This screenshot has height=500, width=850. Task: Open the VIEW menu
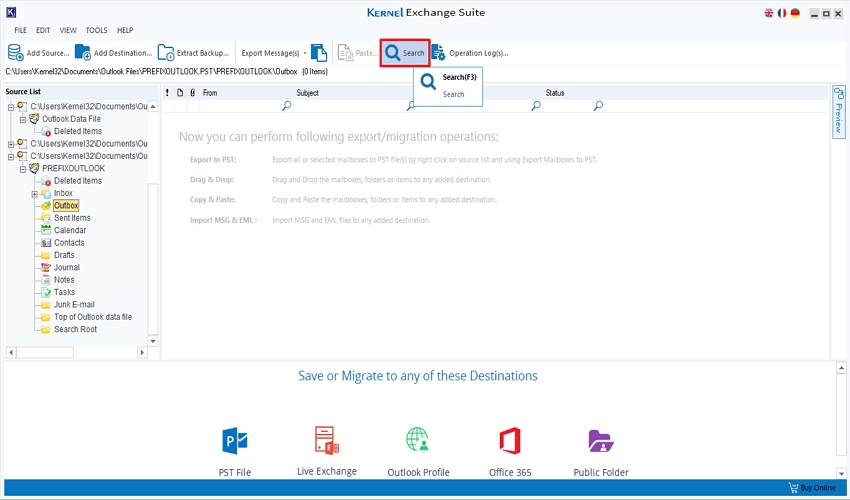click(68, 30)
